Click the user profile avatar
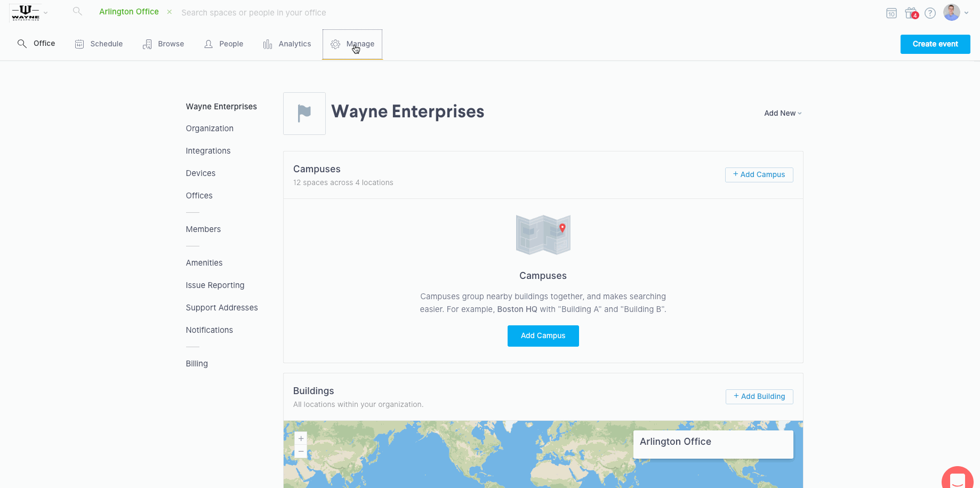The image size is (980, 488). click(952, 12)
